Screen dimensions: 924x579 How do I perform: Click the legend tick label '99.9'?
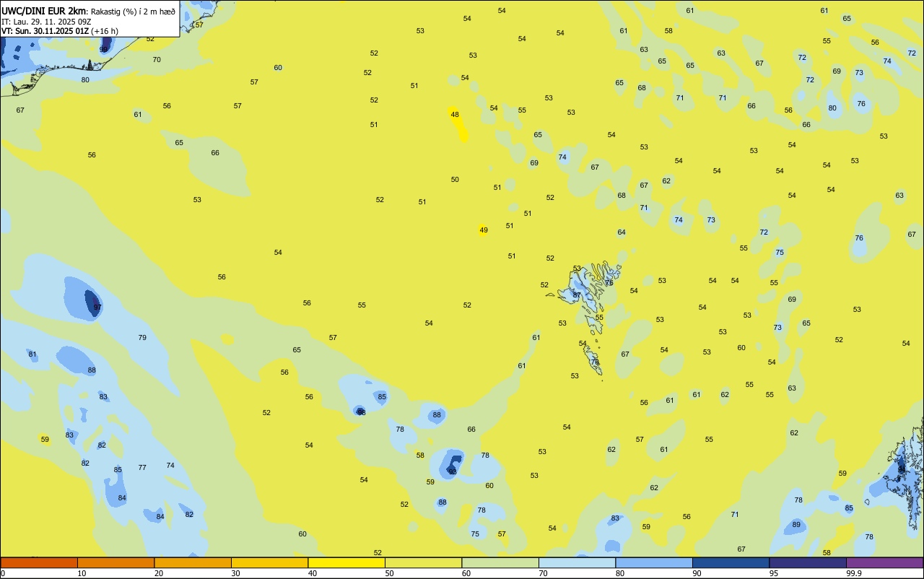[x=854, y=573]
